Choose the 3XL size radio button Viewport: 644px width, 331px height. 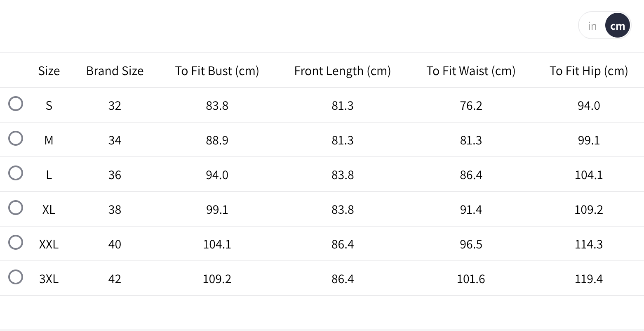tap(16, 277)
